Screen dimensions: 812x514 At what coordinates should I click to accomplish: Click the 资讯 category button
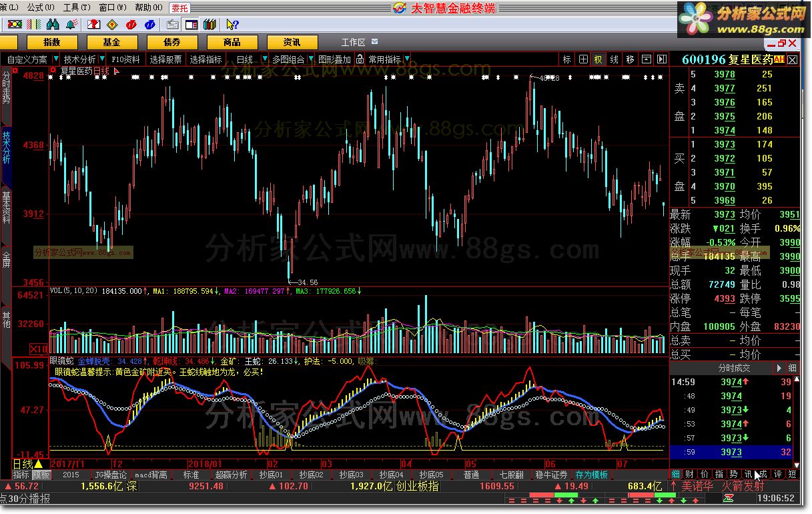(x=292, y=42)
